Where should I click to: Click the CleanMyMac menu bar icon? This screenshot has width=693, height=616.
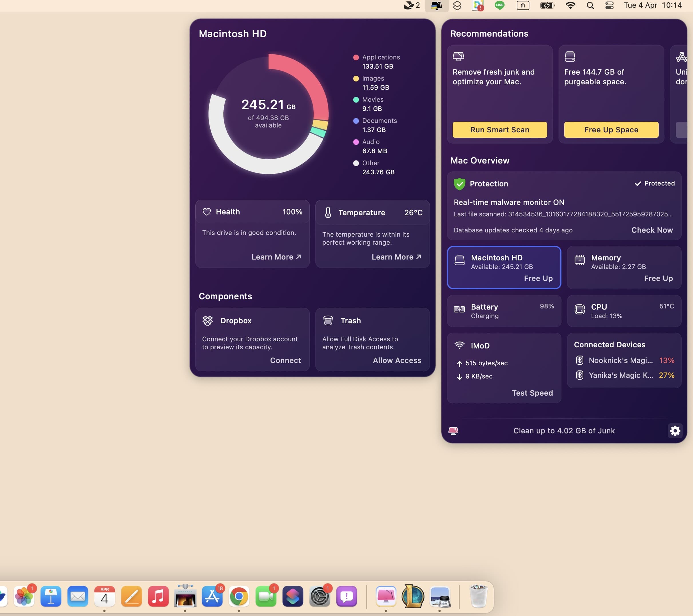click(x=436, y=5)
